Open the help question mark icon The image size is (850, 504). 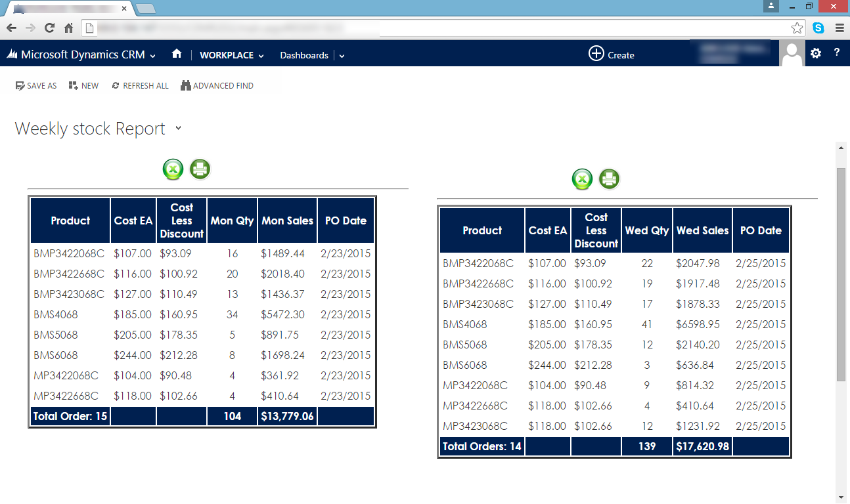(x=837, y=53)
